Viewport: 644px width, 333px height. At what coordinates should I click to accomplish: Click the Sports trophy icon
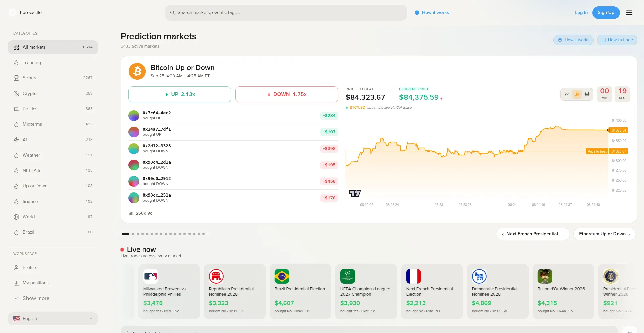(x=16, y=78)
